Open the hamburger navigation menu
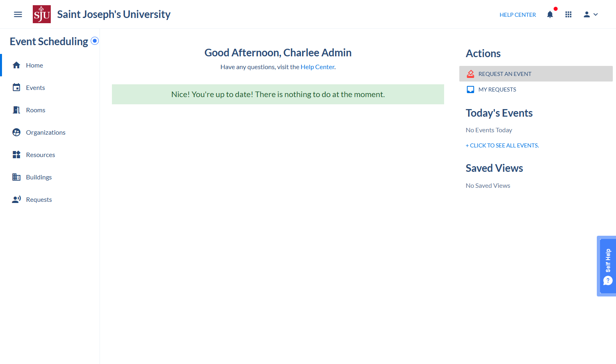The width and height of the screenshot is (616, 364). [x=18, y=14]
